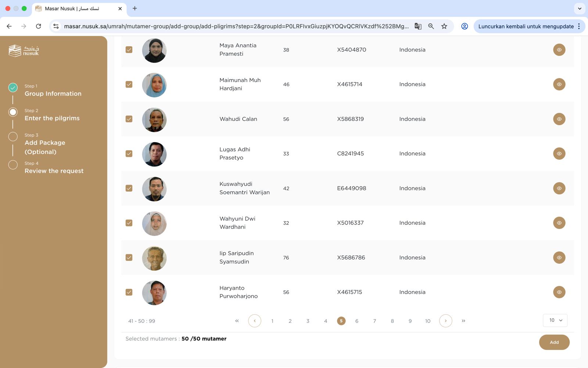The height and width of the screenshot is (368, 588).
Task: Open the Chrome profile icon
Action: (x=465, y=26)
